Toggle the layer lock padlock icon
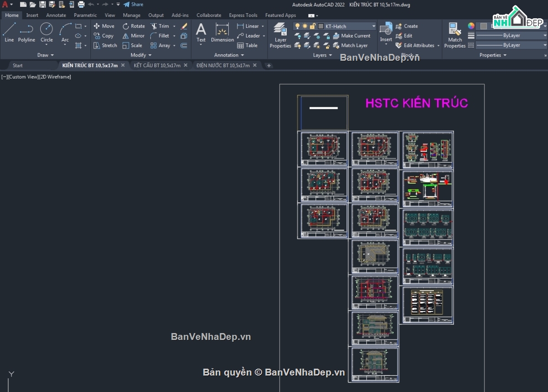 pyautogui.click(x=312, y=26)
